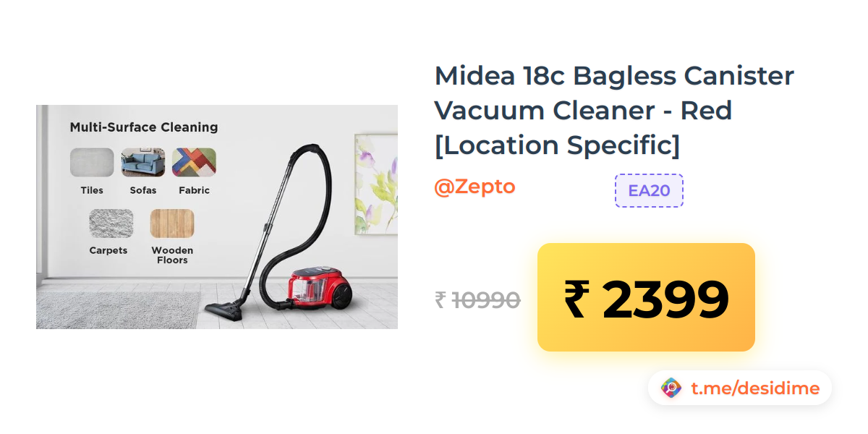Viewport: 868px width, 434px height.
Task: Select the Sofas surface icon
Action: tap(142, 163)
